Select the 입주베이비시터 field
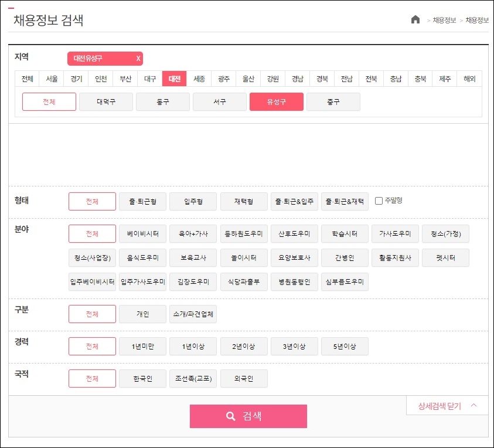The height and width of the screenshot is (448, 494). coord(93,282)
